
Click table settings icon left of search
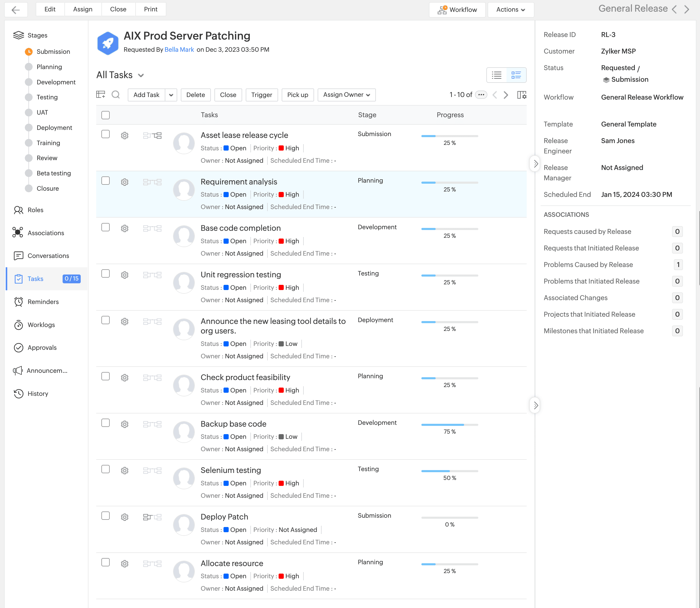tap(101, 95)
